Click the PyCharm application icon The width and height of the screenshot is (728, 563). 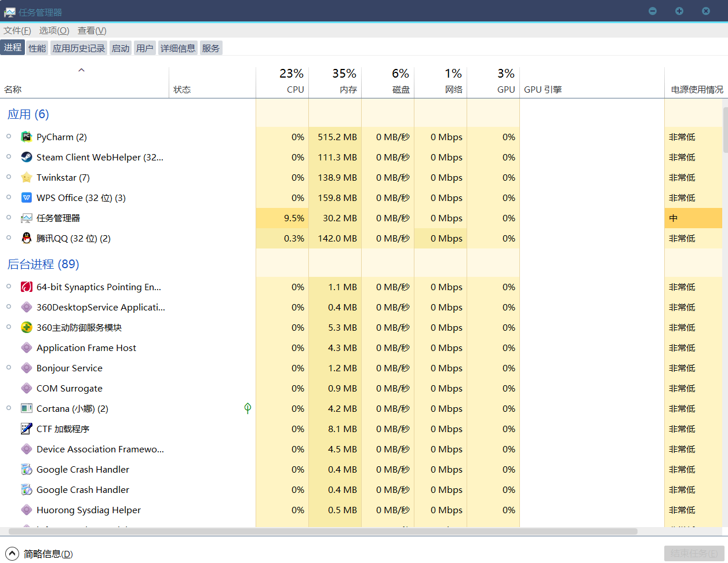27,137
